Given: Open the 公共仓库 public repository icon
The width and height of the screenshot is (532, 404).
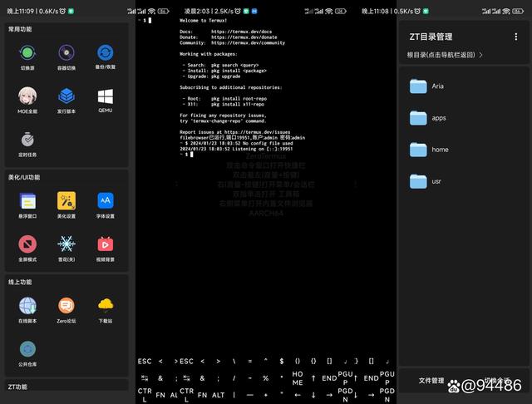Looking at the screenshot, I should [x=27, y=349].
